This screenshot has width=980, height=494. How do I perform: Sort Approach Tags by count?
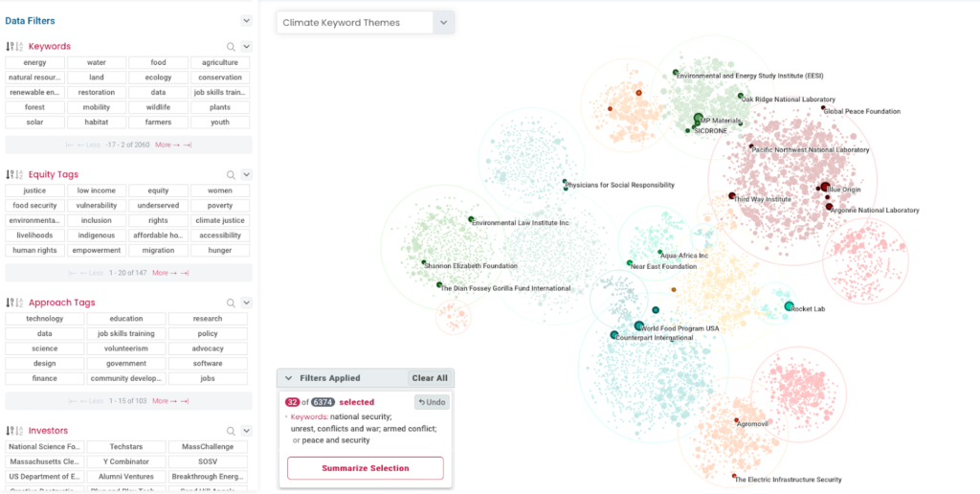click(10, 303)
